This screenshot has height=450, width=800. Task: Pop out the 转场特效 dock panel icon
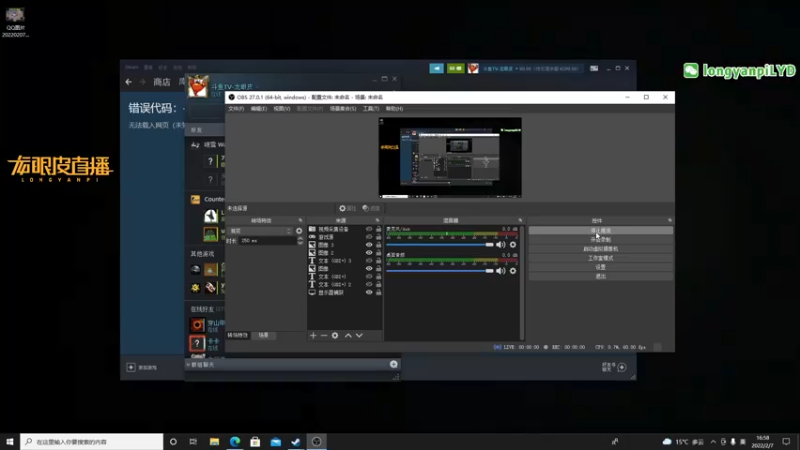pos(300,220)
